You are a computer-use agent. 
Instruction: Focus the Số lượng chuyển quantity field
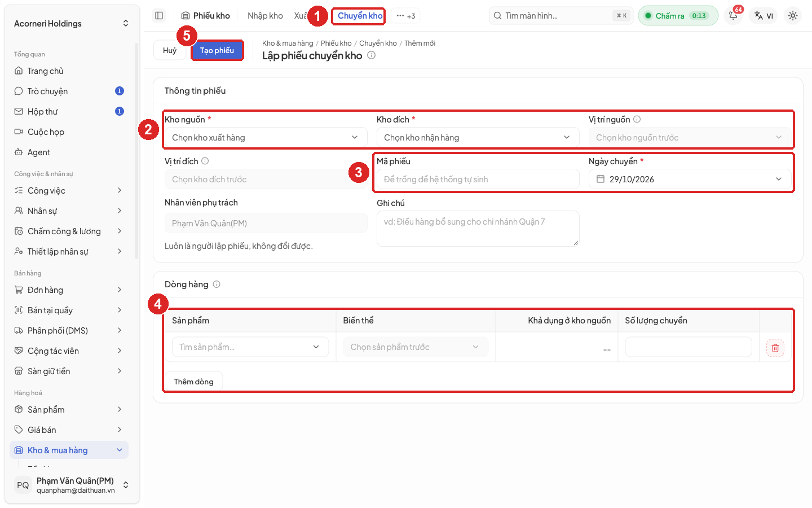pos(689,347)
